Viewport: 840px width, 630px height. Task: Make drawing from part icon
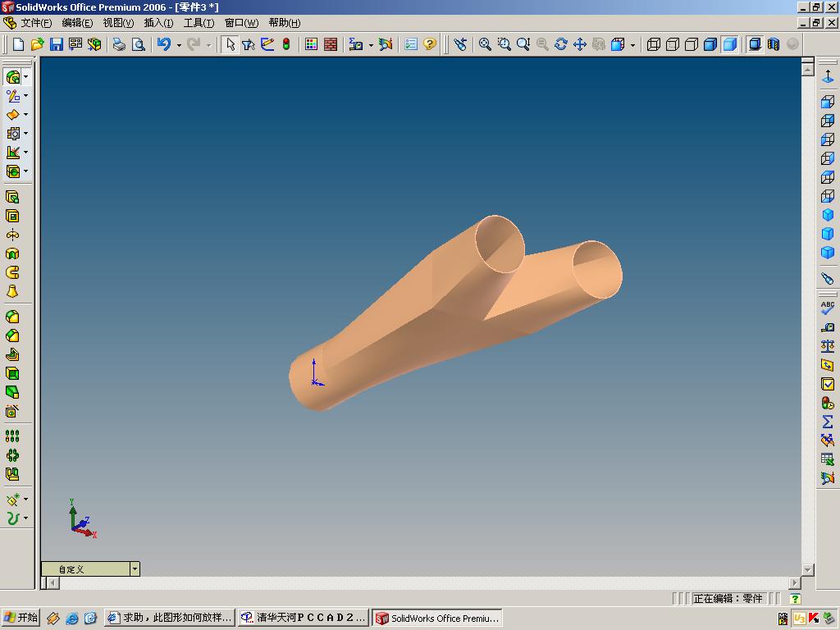[75, 44]
